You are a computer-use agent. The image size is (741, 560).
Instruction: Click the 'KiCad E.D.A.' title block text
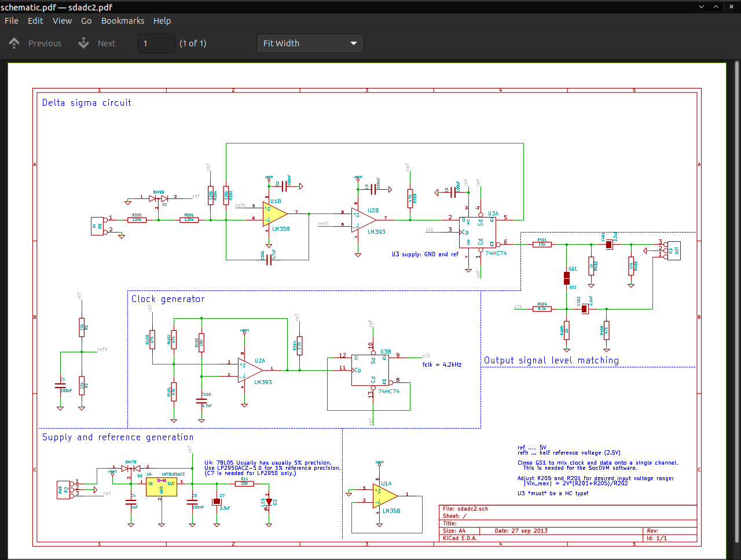tap(460, 538)
